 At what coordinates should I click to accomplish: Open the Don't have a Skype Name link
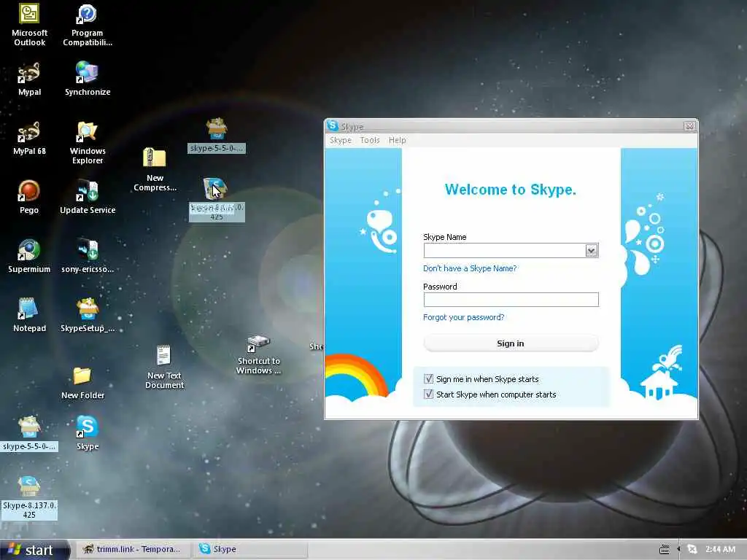470,268
